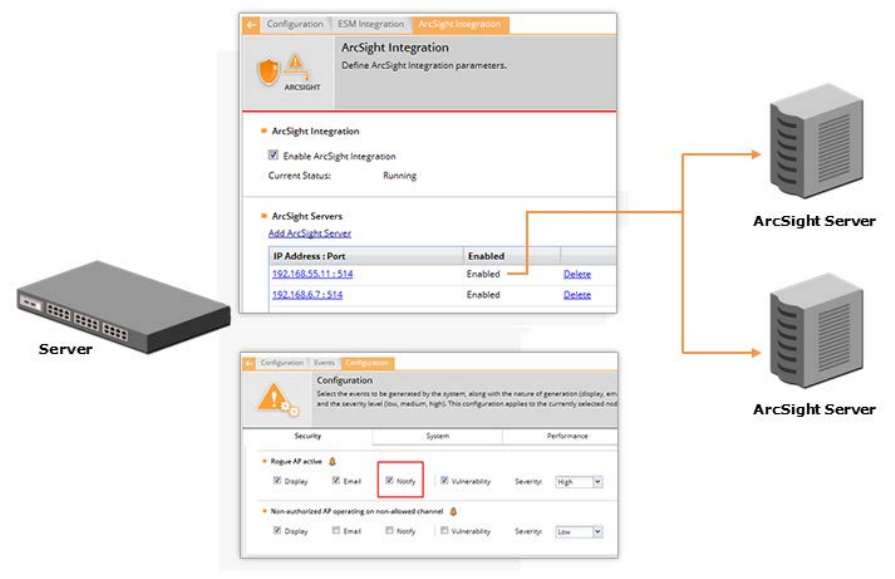The width and height of the screenshot is (895, 579).
Task: Select the upper ArcSight Server tower icon
Action: click(816, 141)
